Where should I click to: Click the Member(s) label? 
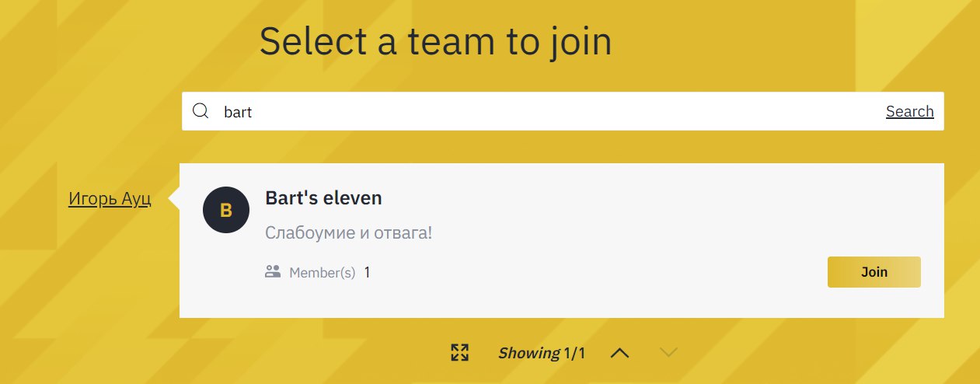coord(322,273)
